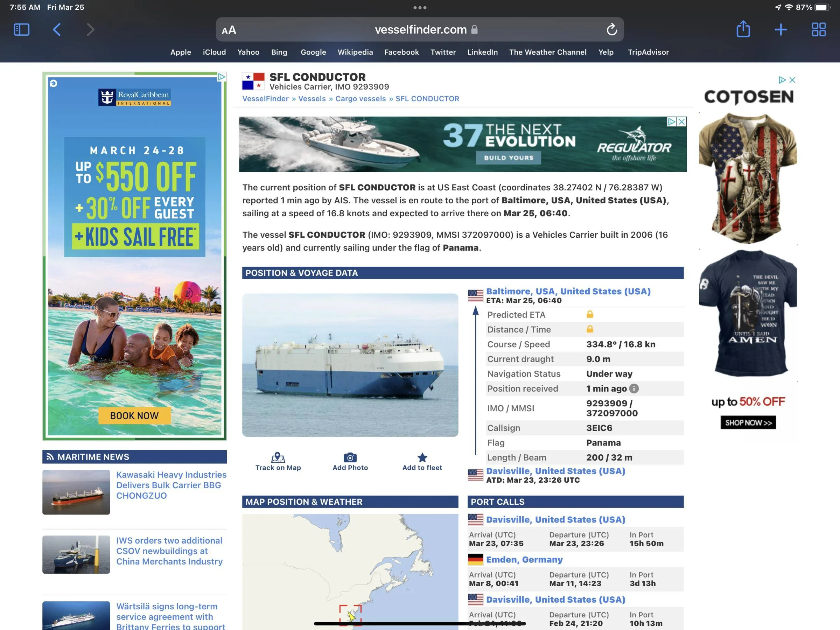
Task: Open AdChoices info on Regulator banner
Action: tap(672, 122)
